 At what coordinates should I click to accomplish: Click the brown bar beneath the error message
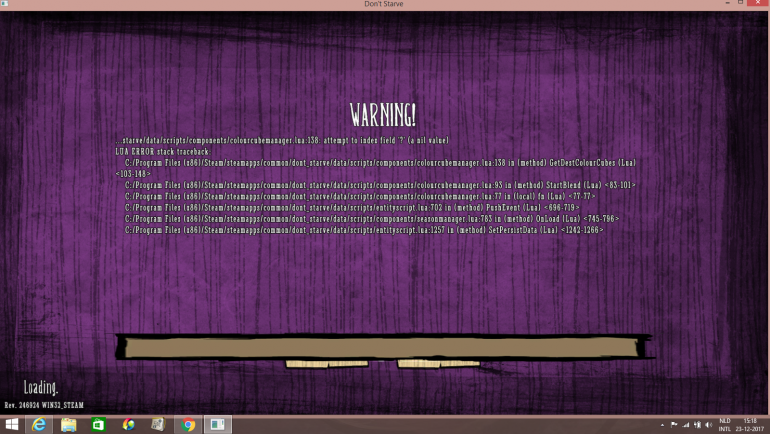pos(382,347)
